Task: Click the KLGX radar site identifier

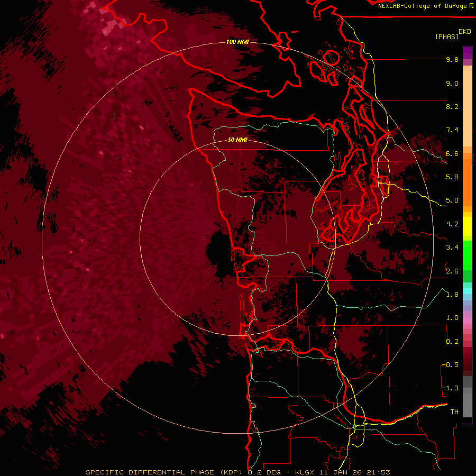Action: (304, 472)
